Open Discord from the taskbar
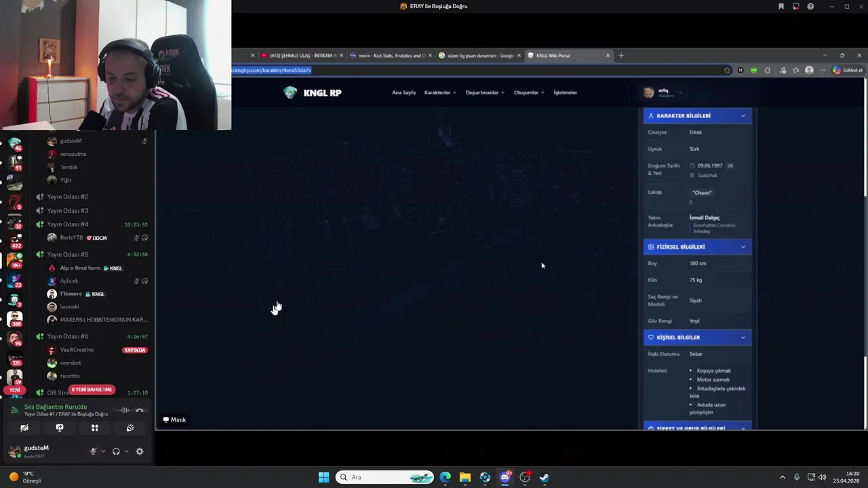The width and height of the screenshot is (868, 488). point(505,477)
